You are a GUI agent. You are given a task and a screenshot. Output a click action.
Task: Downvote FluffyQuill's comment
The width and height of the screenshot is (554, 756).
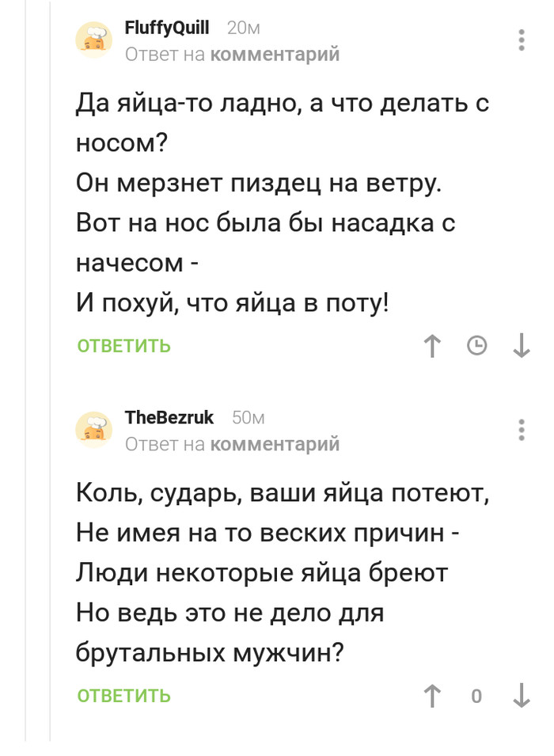(x=521, y=346)
